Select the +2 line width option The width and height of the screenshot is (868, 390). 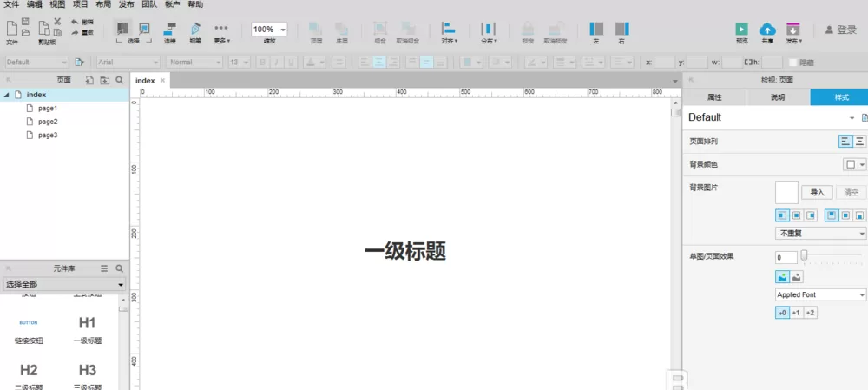point(810,313)
